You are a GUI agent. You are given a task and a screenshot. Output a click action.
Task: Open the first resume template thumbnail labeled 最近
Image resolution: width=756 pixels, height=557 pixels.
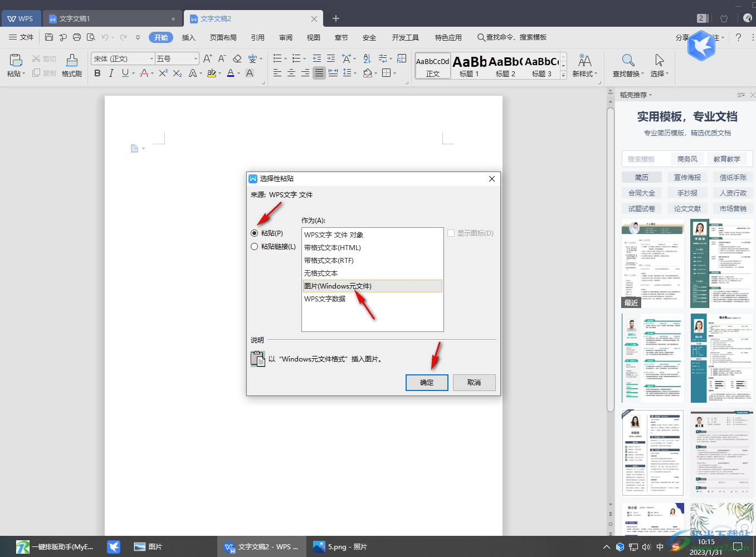[x=653, y=263]
